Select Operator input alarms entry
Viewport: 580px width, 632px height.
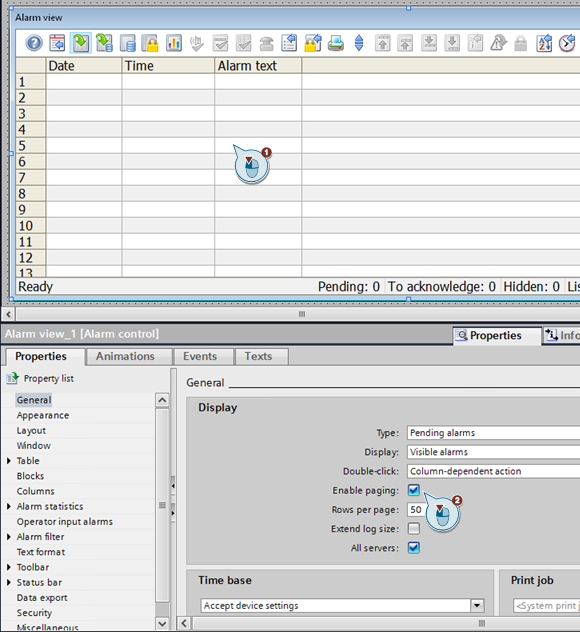point(64,522)
